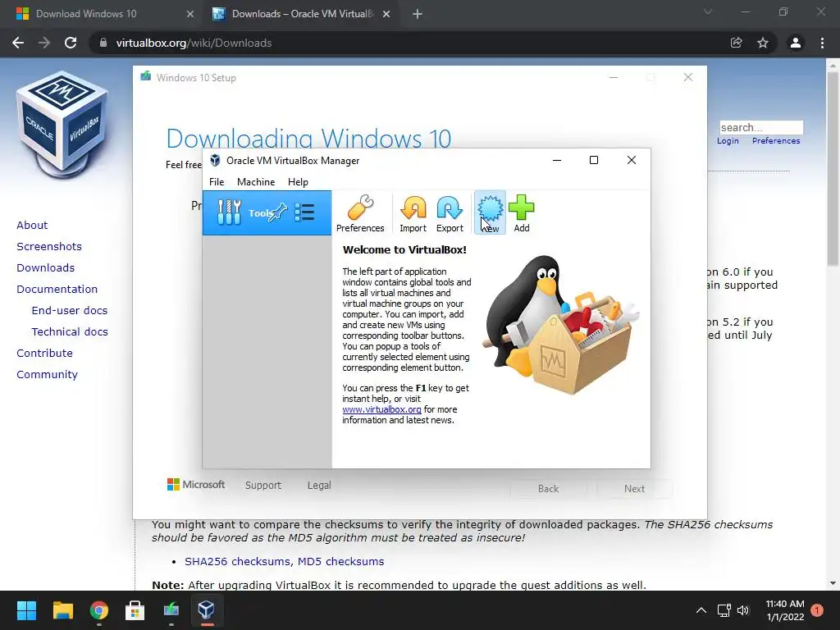Open the Machine menu
This screenshot has width=840, height=630.
click(256, 181)
